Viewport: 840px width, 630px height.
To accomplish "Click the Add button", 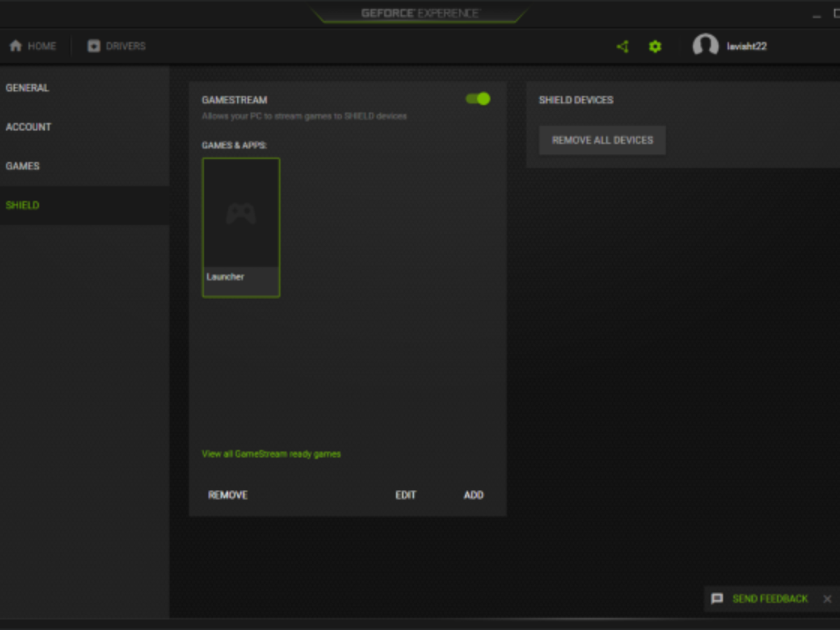I will (473, 495).
